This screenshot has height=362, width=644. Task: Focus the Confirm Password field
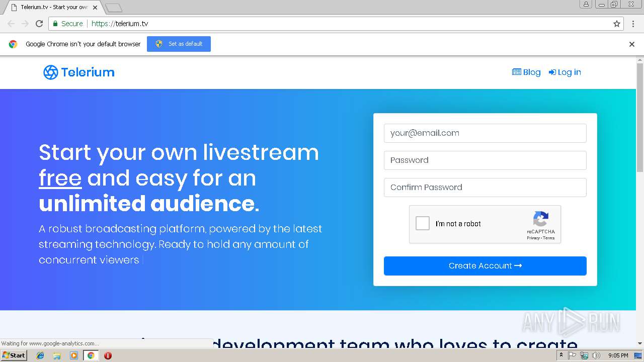click(x=485, y=188)
